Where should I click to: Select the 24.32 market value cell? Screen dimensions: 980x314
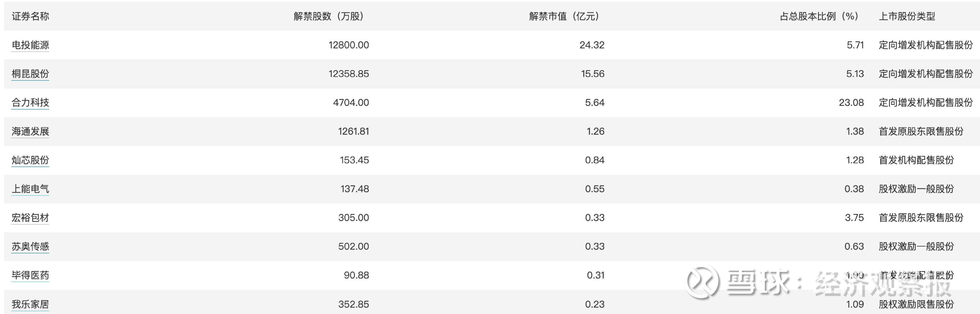point(592,45)
